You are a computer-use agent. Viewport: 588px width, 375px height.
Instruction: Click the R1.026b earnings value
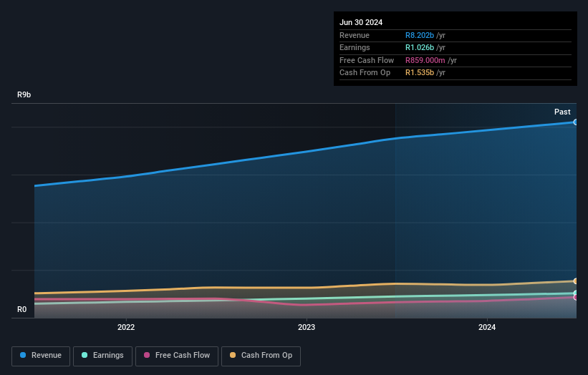click(420, 47)
